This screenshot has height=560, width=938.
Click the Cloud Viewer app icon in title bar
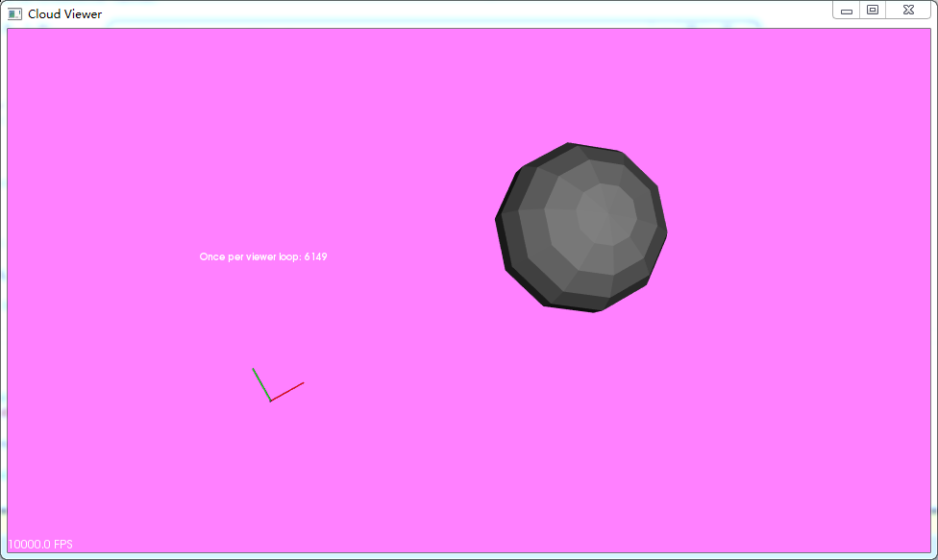(x=15, y=13)
